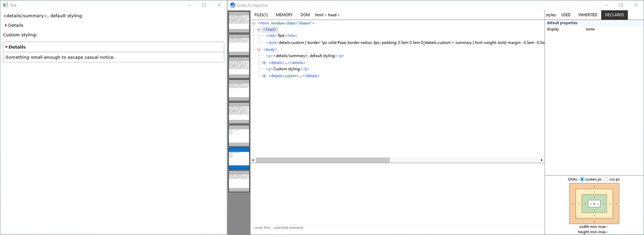The width and height of the screenshot is (644, 235).
Task: Click the Sciter.JS Inspector title bar icon
Action: 232,5
